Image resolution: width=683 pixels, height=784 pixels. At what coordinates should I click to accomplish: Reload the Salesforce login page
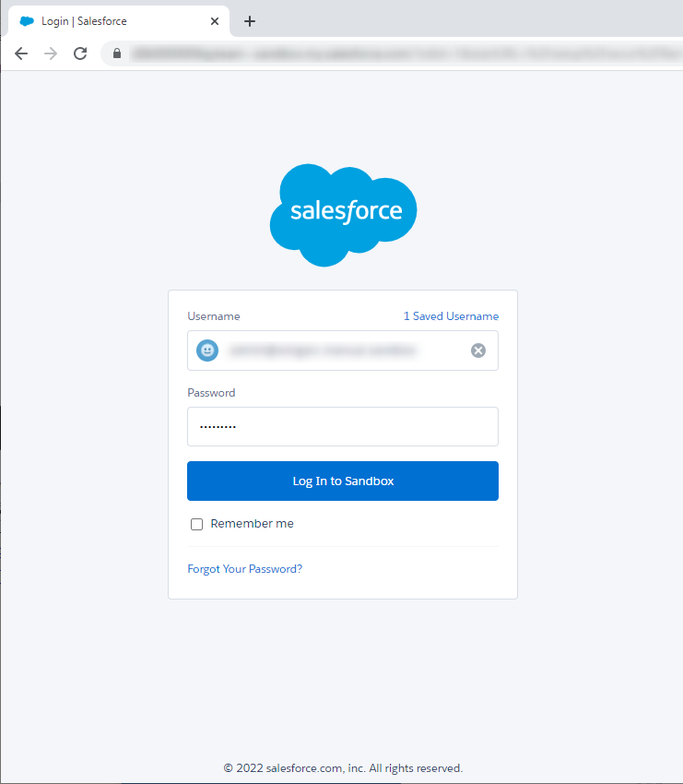(80, 53)
